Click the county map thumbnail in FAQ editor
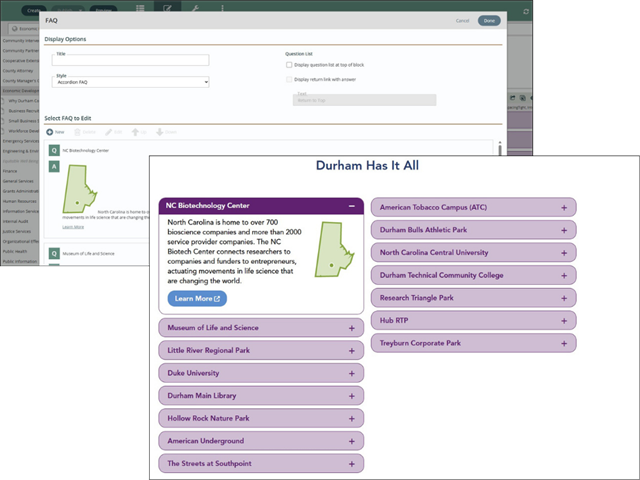640x480 pixels. click(79, 189)
